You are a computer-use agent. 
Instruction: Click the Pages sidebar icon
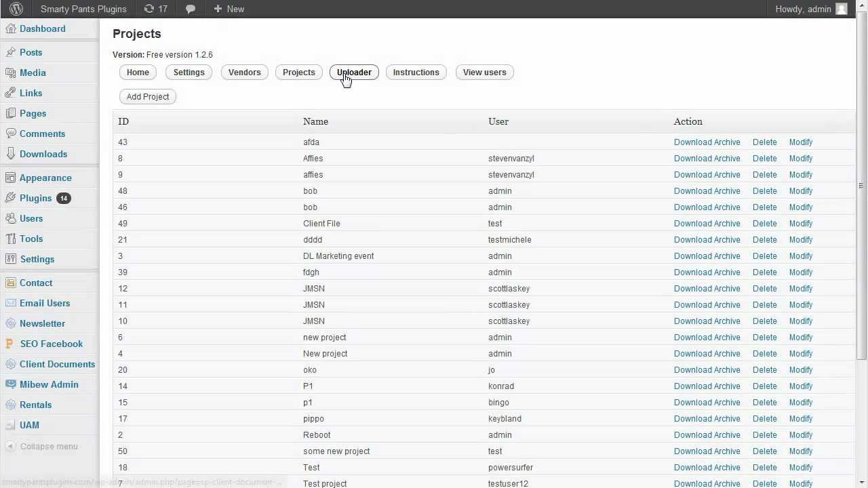tap(10, 113)
